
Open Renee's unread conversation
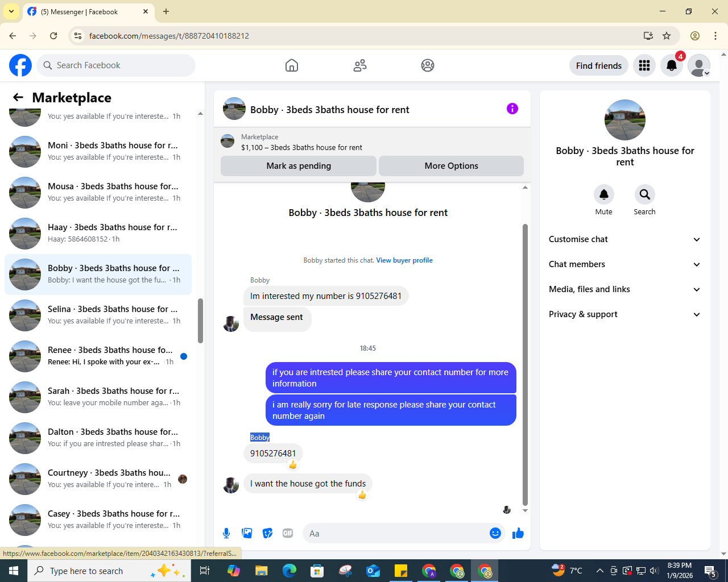coord(98,356)
